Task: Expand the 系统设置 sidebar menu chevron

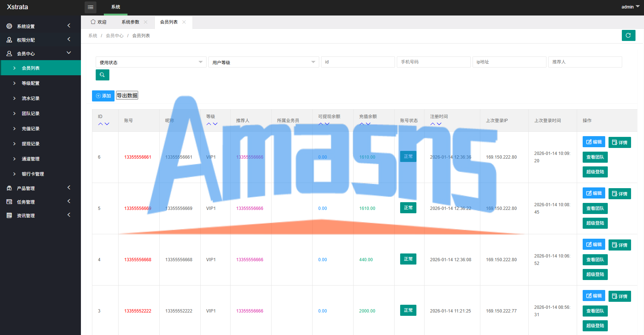Action: [69, 25]
